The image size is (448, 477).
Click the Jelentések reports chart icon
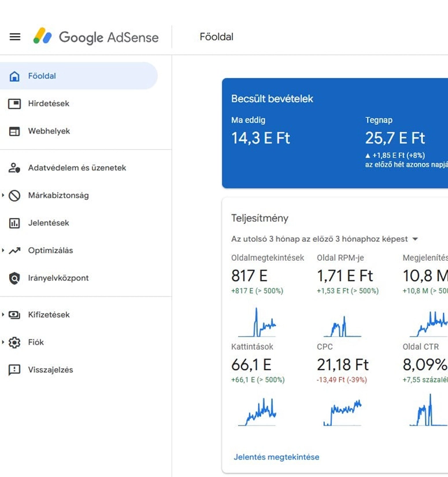[x=14, y=223]
